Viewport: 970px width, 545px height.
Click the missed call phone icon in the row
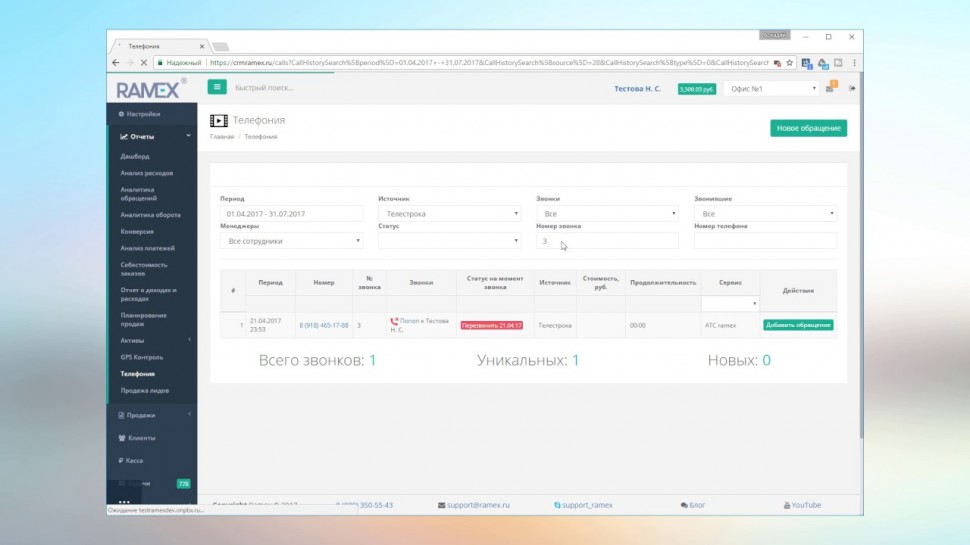[394, 321]
